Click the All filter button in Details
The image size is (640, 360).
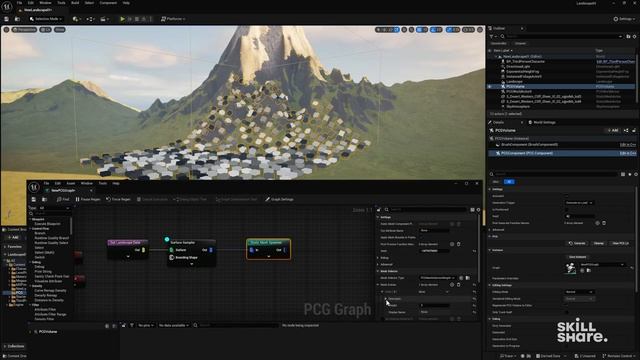(509, 182)
